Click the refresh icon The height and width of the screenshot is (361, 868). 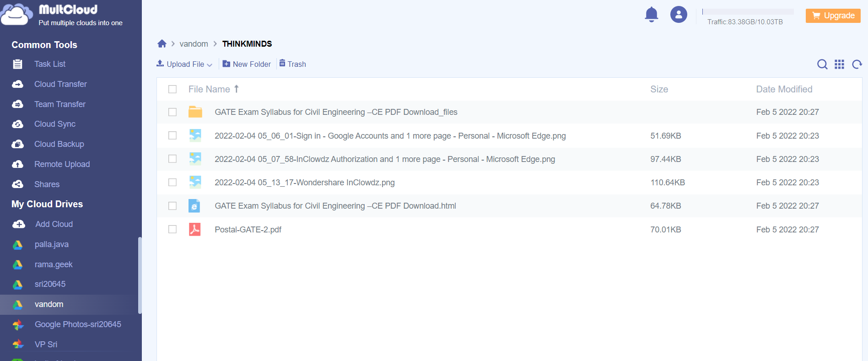click(x=857, y=65)
